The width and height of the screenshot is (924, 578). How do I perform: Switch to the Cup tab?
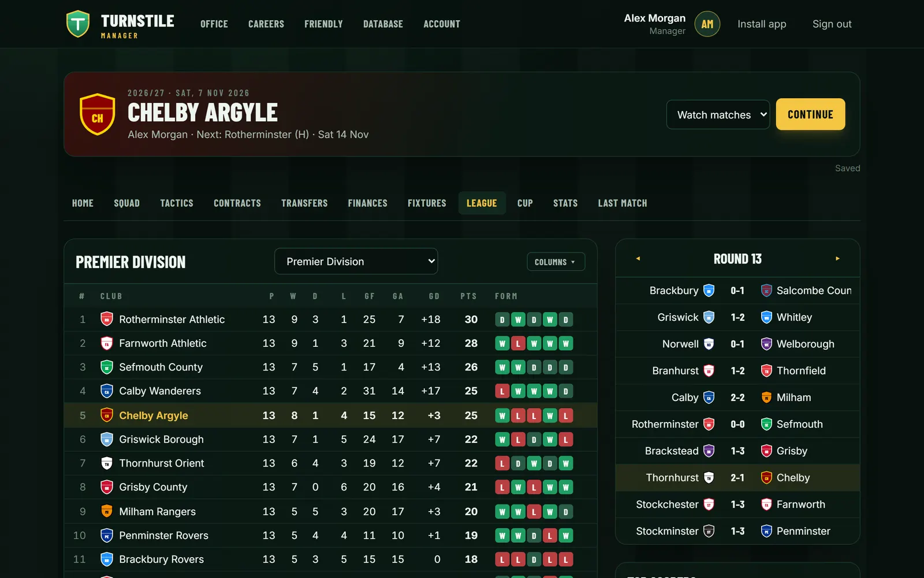click(525, 203)
